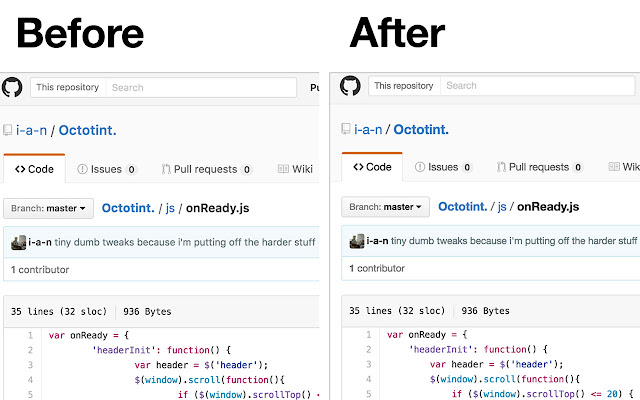Click repository book icon in After panel
Viewport: 640px width, 400px height.
[346, 130]
